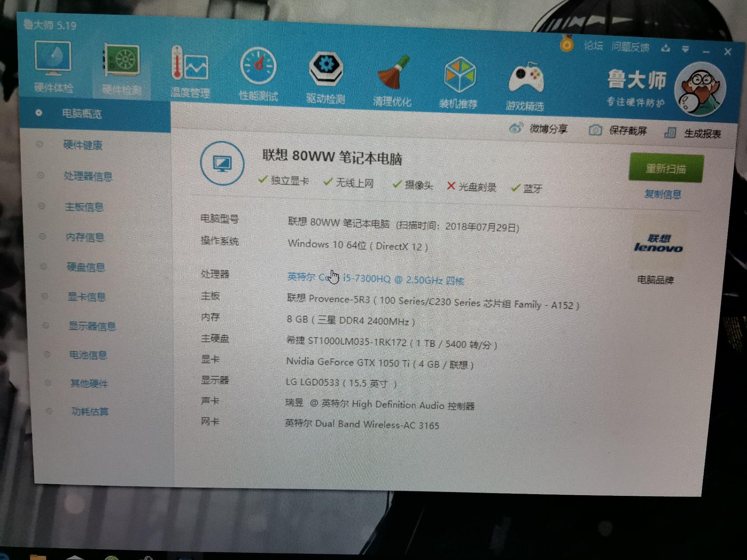Open 温度管理 temperature management
Screen dimensions: 747x560
click(190, 72)
